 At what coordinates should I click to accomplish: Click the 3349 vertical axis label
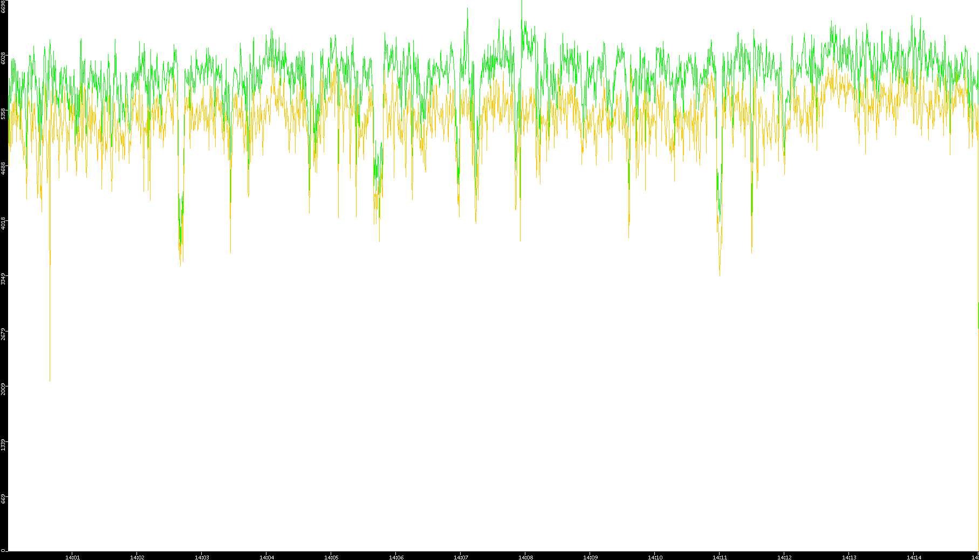pyautogui.click(x=3, y=279)
